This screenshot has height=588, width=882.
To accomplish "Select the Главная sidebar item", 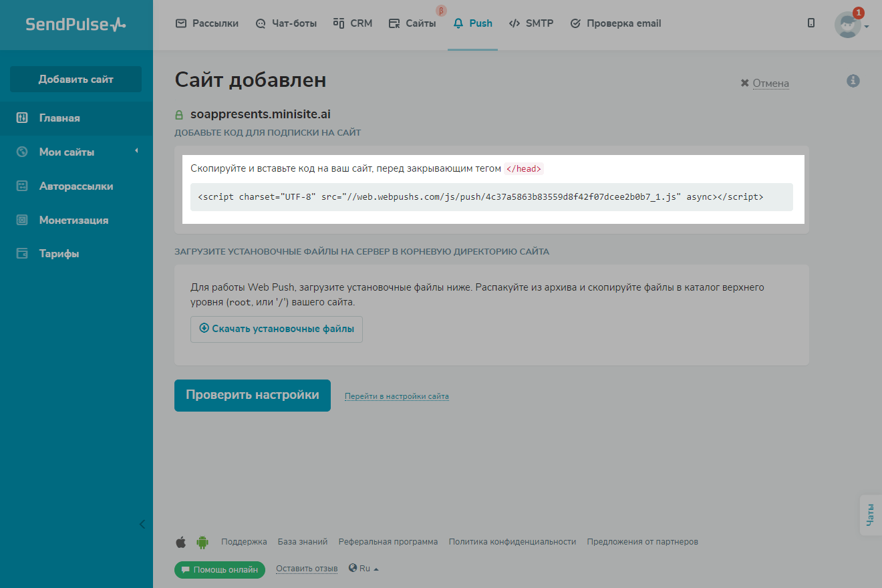I will 76,118.
